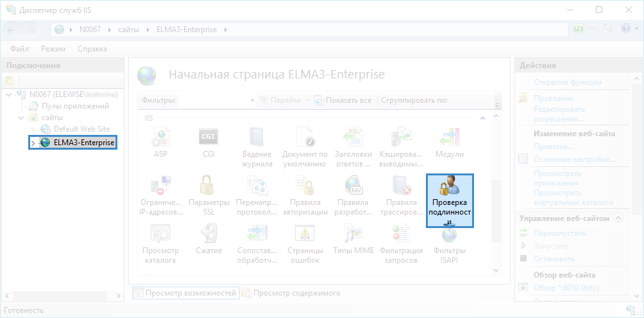Switch to Просмотр содержимого view
644x318 pixels.
[292, 293]
